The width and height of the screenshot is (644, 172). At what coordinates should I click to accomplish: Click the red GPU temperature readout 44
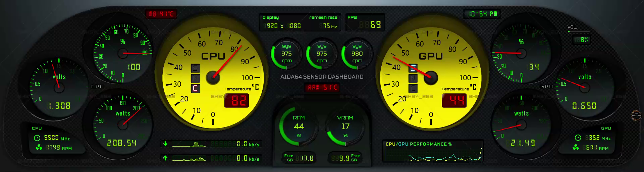454,100
